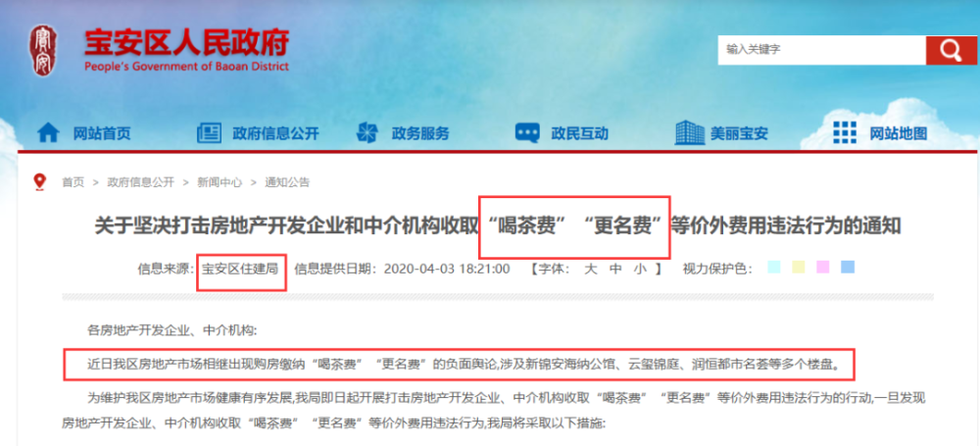The height and width of the screenshot is (446, 980).
Task: Click the house icon for 网站首页
Action: click(x=48, y=132)
